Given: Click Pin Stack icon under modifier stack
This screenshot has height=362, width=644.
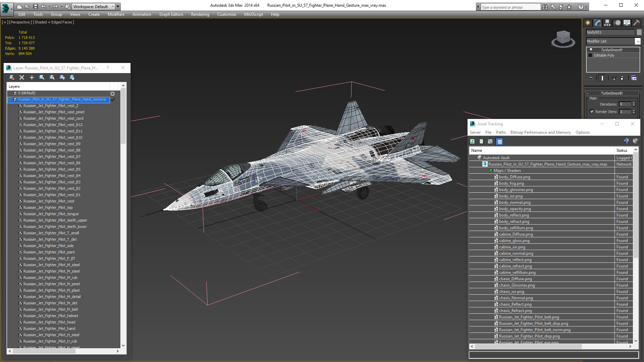Looking at the screenshot, I should [591, 78].
